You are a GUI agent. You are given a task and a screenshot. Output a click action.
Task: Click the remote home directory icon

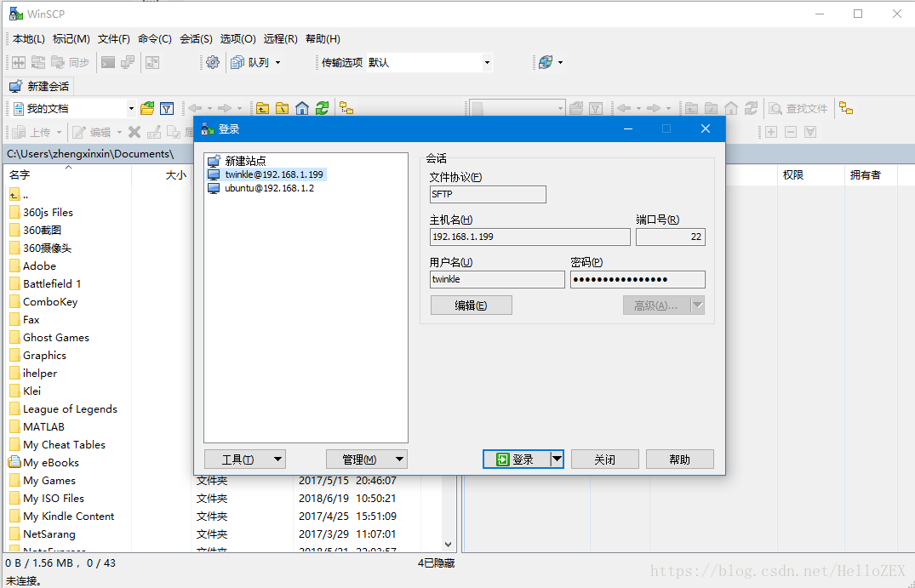click(731, 108)
